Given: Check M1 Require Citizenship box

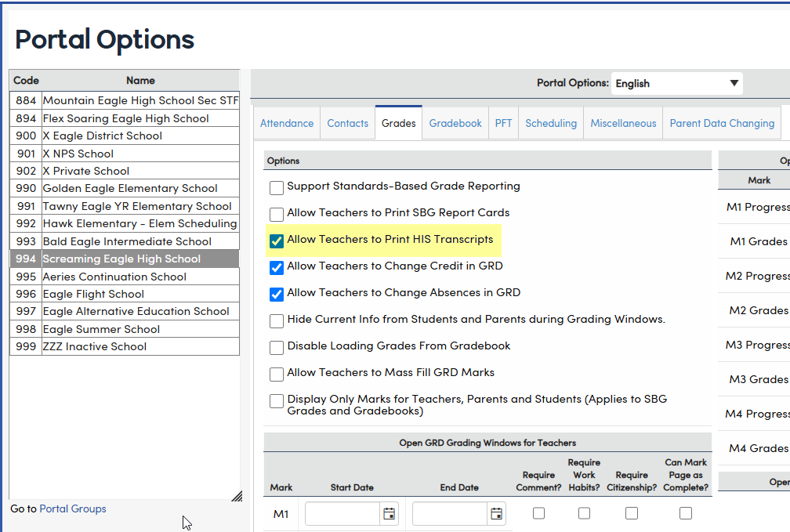Looking at the screenshot, I should click(x=632, y=513).
